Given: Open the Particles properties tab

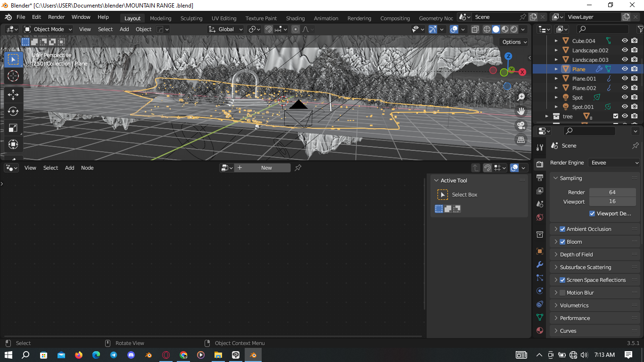Looking at the screenshot, I should [x=540, y=278].
